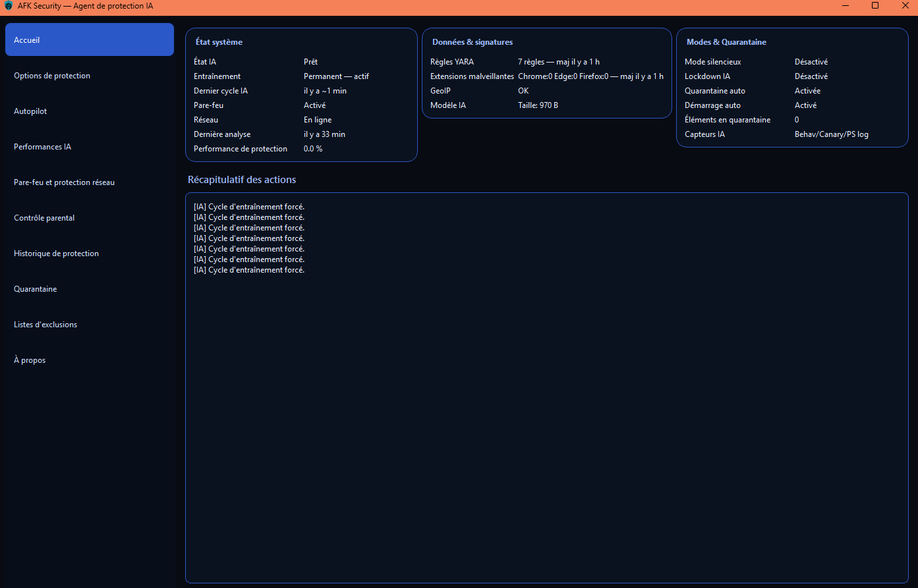Click the État système panel header
This screenshot has width=918, height=588.
pos(219,42)
